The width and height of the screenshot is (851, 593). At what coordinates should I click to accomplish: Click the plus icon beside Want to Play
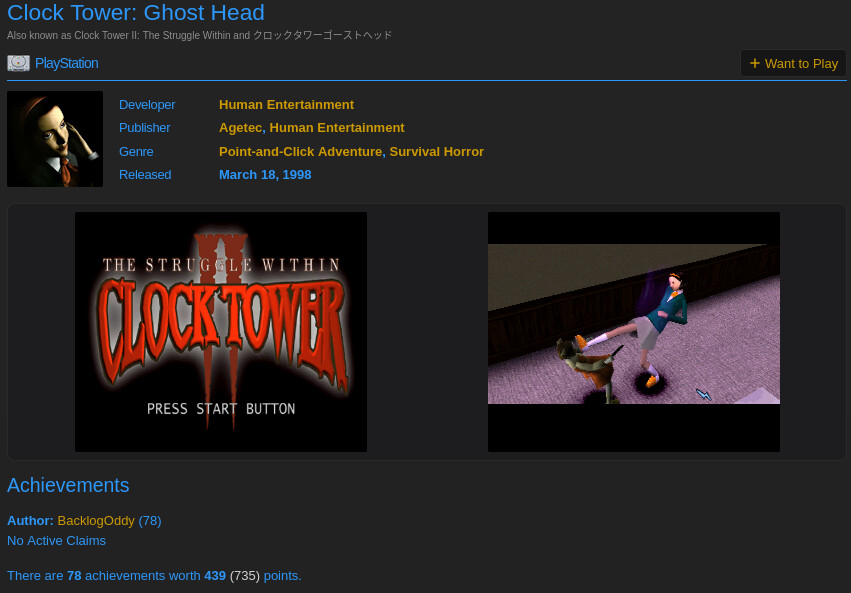[755, 63]
